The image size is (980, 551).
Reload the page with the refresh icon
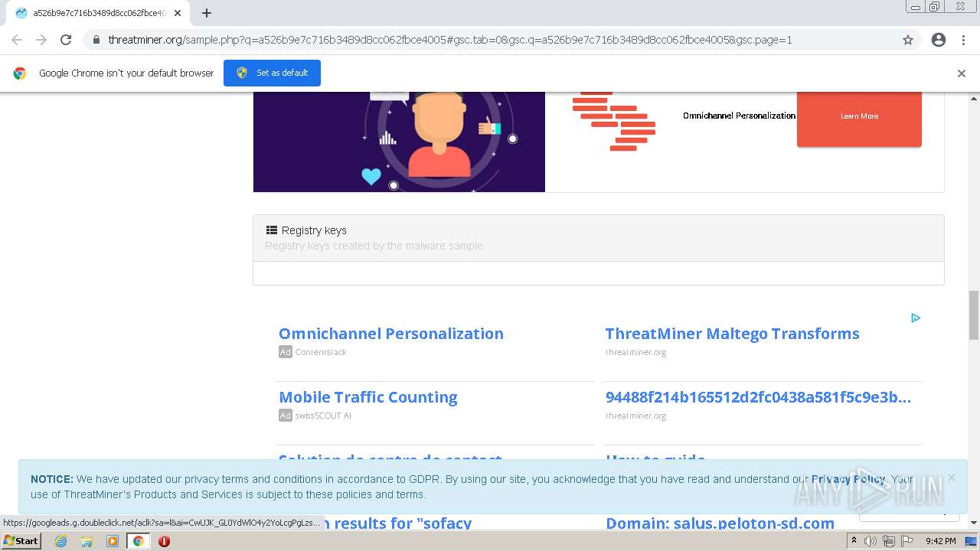(x=66, y=40)
